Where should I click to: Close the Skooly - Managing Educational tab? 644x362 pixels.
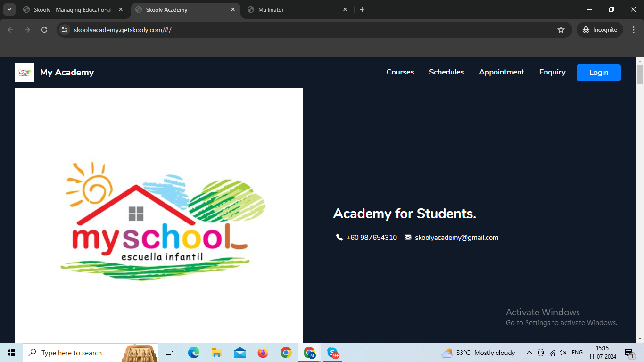(121, 9)
